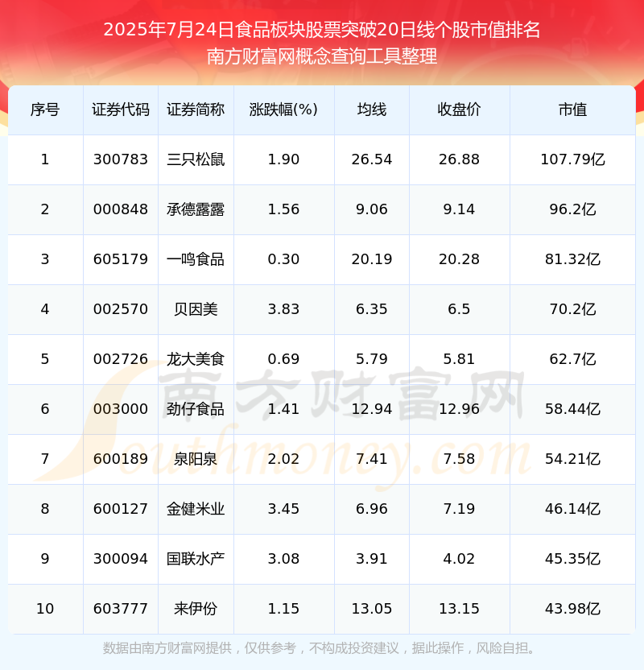Click moving average 9.06
Image resolution: width=644 pixels, height=670 pixels.
click(372, 209)
